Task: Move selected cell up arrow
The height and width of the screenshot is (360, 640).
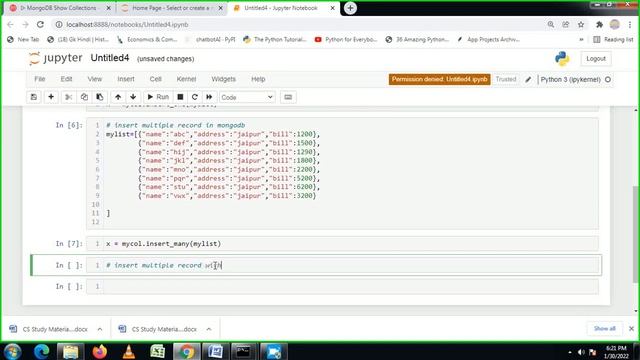Action: point(118,97)
